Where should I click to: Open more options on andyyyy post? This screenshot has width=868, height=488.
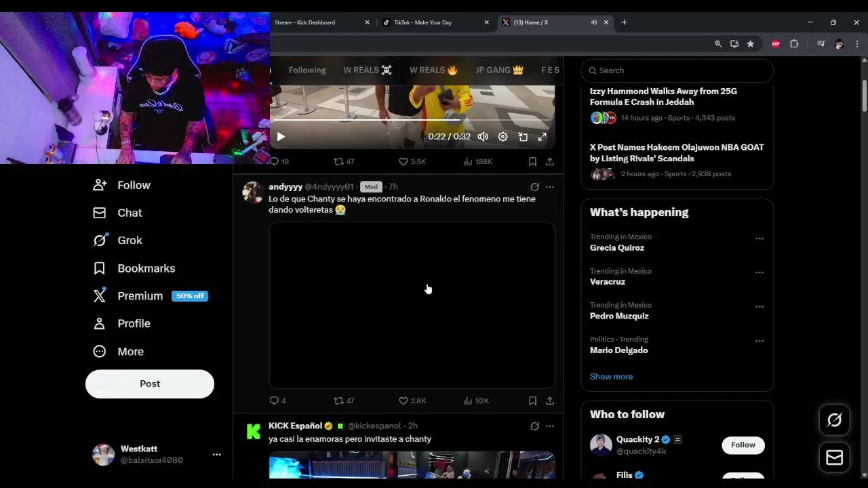point(550,187)
